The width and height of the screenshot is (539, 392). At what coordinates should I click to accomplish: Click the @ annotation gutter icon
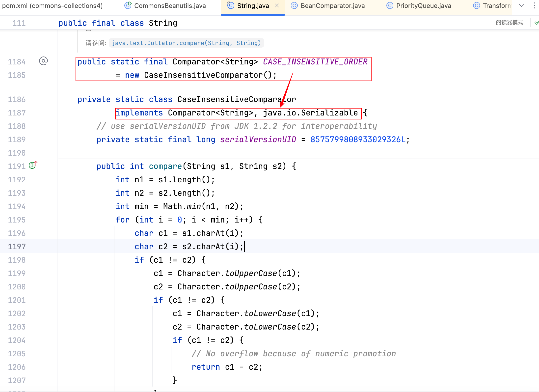43,61
